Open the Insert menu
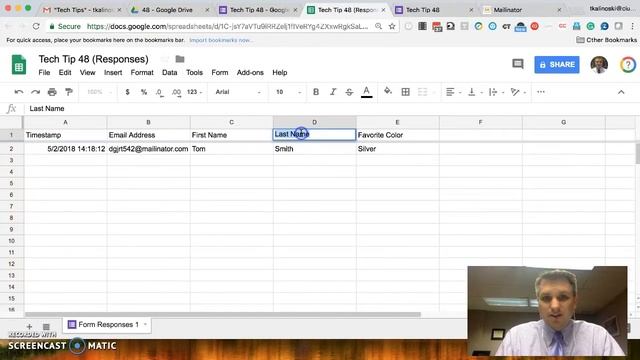Image resolution: width=640 pixels, height=360 pixels. 113,73
